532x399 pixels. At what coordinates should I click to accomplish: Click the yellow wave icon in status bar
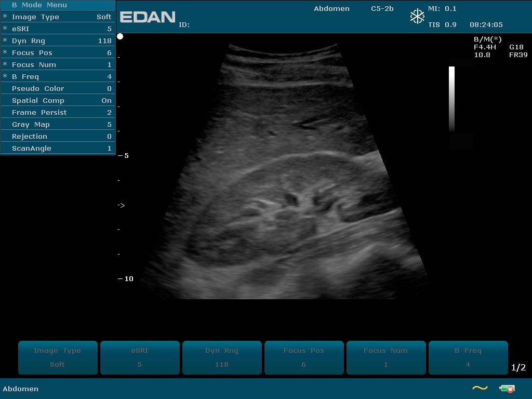tap(480, 388)
